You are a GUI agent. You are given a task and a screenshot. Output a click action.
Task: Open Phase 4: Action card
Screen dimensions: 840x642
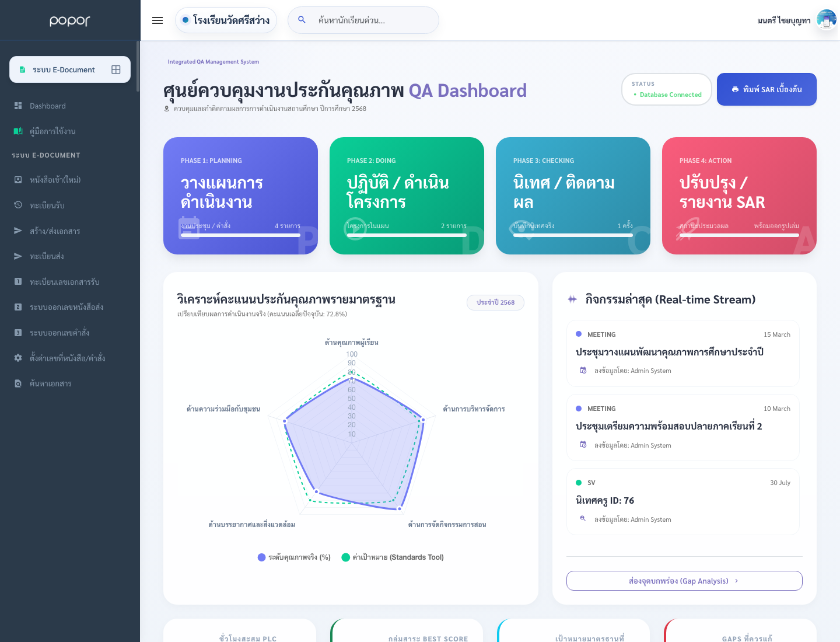click(739, 196)
